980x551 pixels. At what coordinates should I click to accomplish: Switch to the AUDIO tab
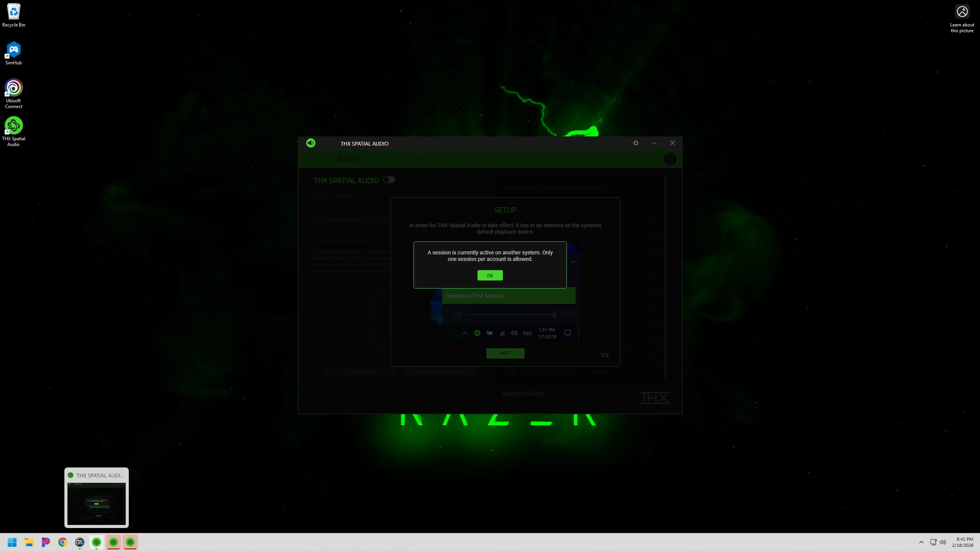click(x=348, y=159)
